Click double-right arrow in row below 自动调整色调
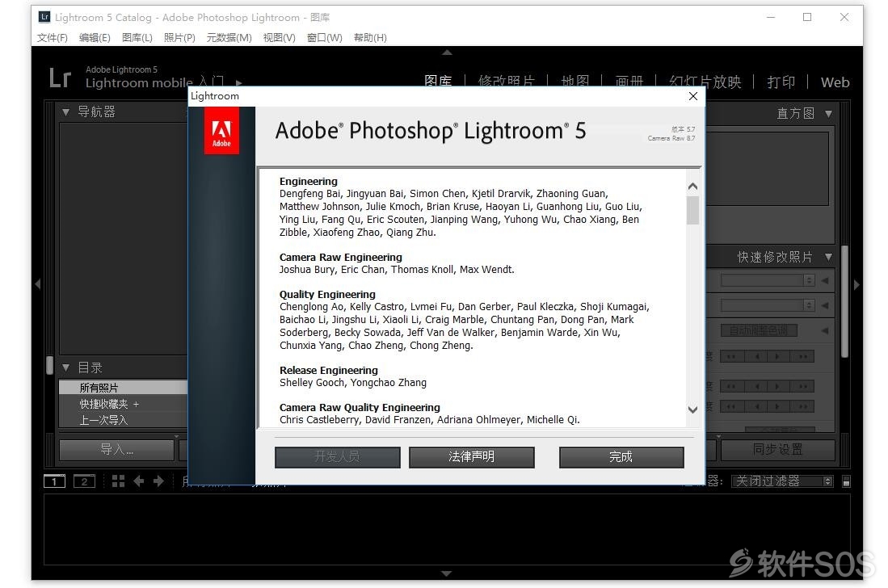Screen dimensions: 888x588 click(x=803, y=356)
